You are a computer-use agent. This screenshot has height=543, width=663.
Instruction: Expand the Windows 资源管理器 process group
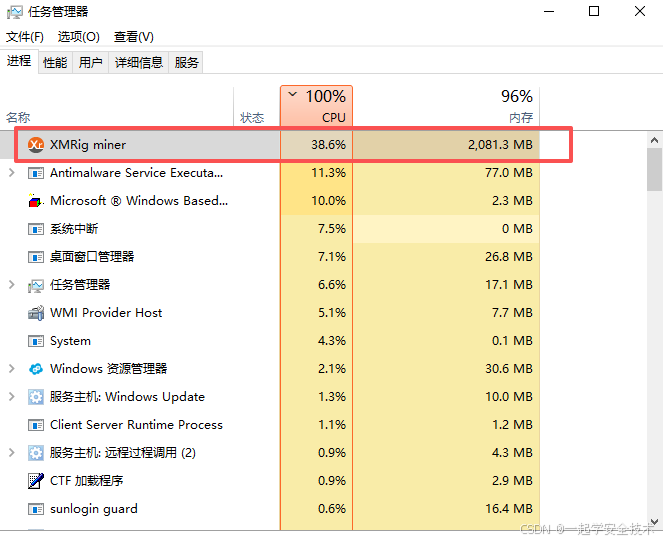tap(12, 368)
